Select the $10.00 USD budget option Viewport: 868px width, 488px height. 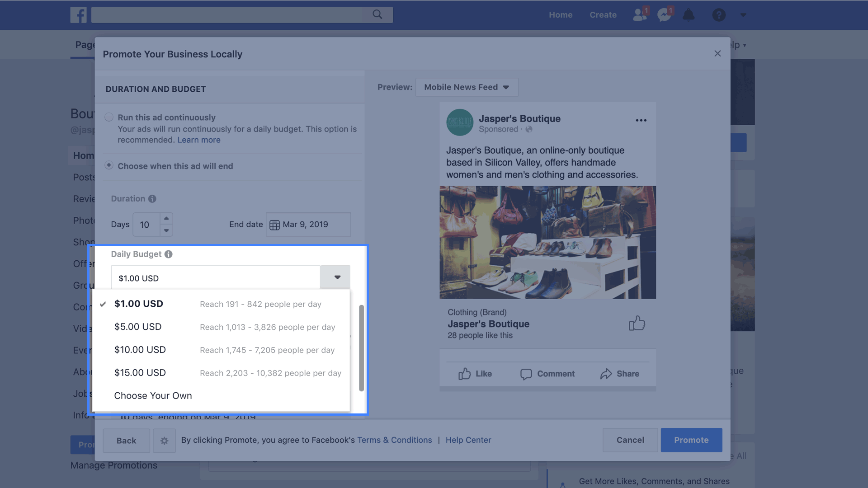(221, 350)
